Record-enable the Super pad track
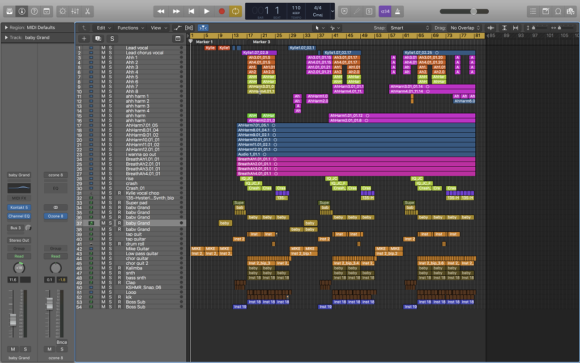The height and width of the screenshot is (363, 580). (x=119, y=203)
